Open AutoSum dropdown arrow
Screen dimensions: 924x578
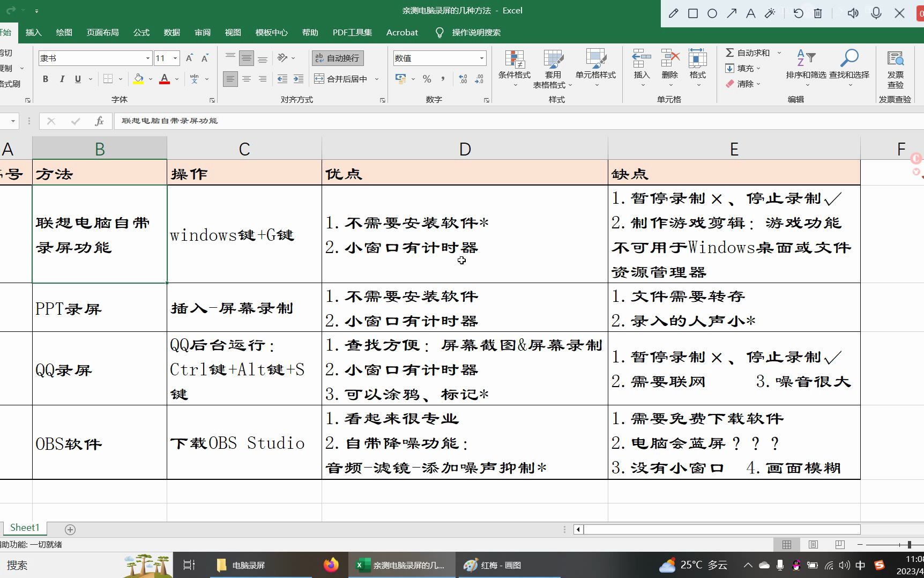click(x=779, y=53)
